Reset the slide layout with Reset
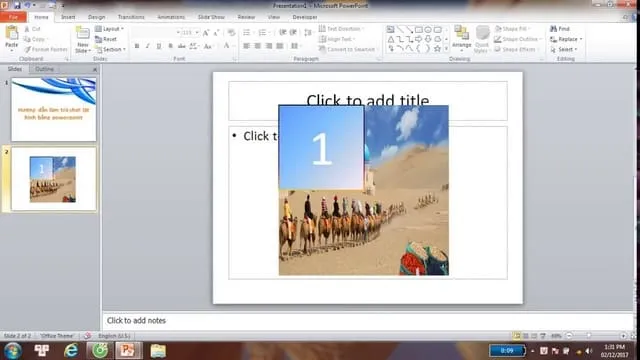 pos(106,39)
